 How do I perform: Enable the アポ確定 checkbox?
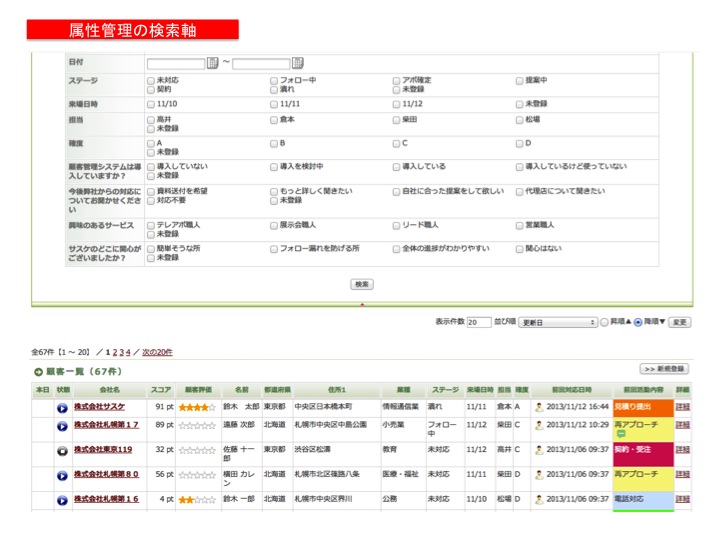(x=396, y=80)
